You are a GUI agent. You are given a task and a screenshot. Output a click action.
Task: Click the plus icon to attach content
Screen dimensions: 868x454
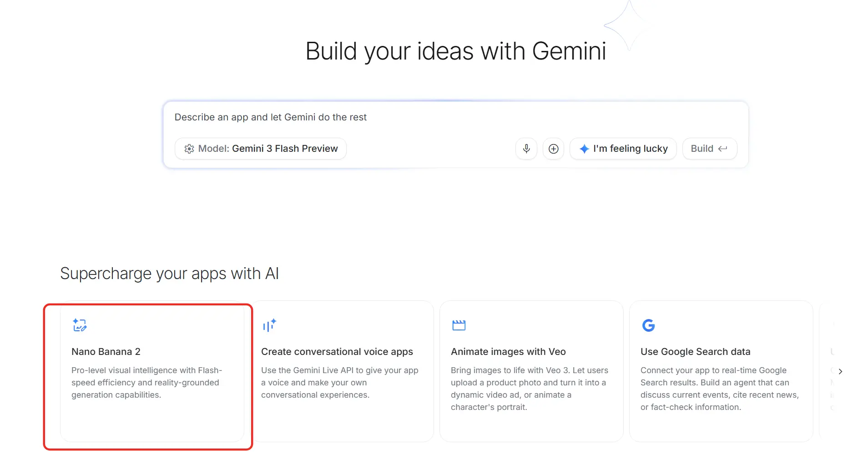click(x=553, y=149)
